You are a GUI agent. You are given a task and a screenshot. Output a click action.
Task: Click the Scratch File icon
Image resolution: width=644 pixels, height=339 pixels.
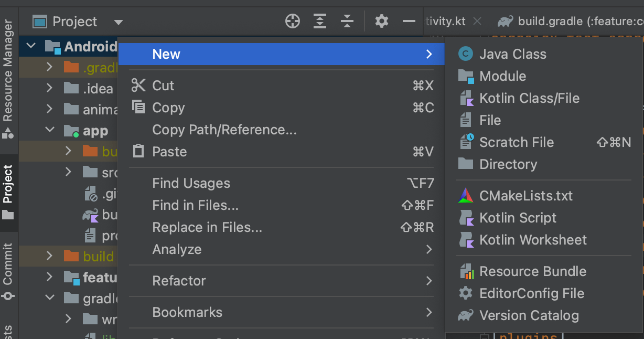[x=466, y=142]
